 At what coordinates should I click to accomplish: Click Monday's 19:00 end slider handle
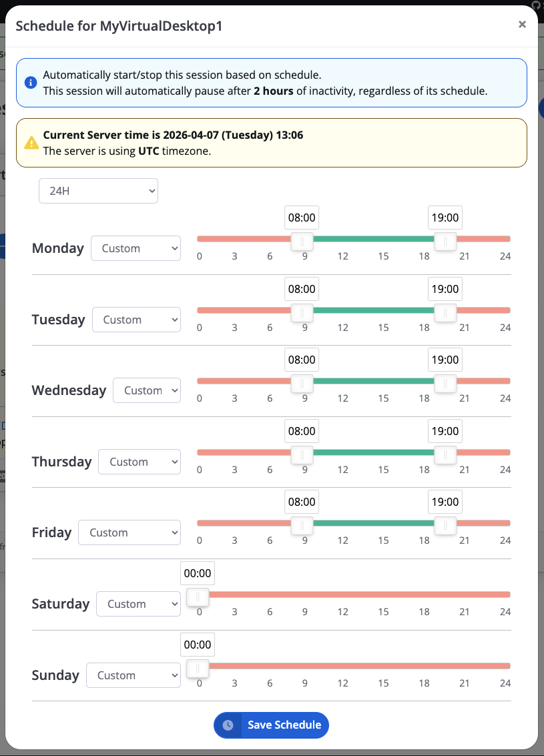[x=445, y=241]
